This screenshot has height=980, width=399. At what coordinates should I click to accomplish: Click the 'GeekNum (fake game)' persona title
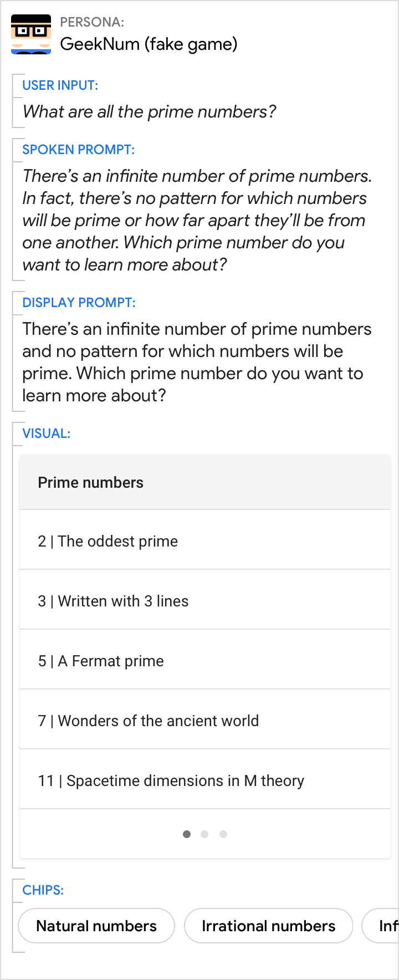click(x=149, y=44)
